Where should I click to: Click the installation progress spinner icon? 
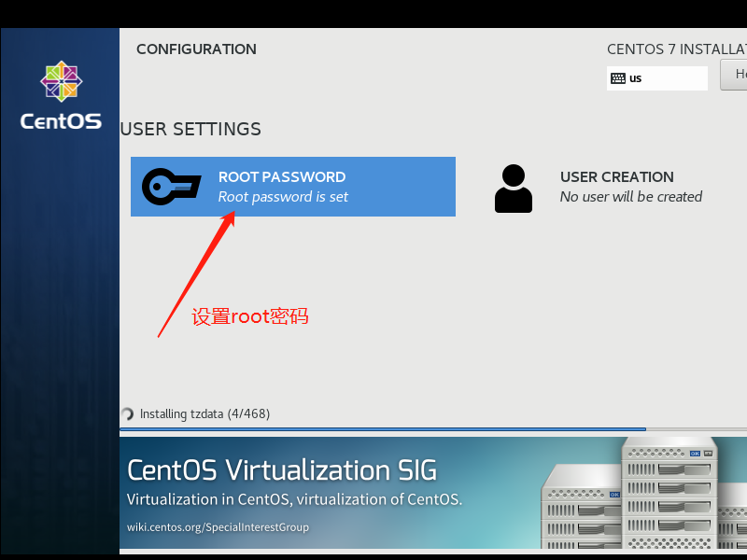coord(127,413)
